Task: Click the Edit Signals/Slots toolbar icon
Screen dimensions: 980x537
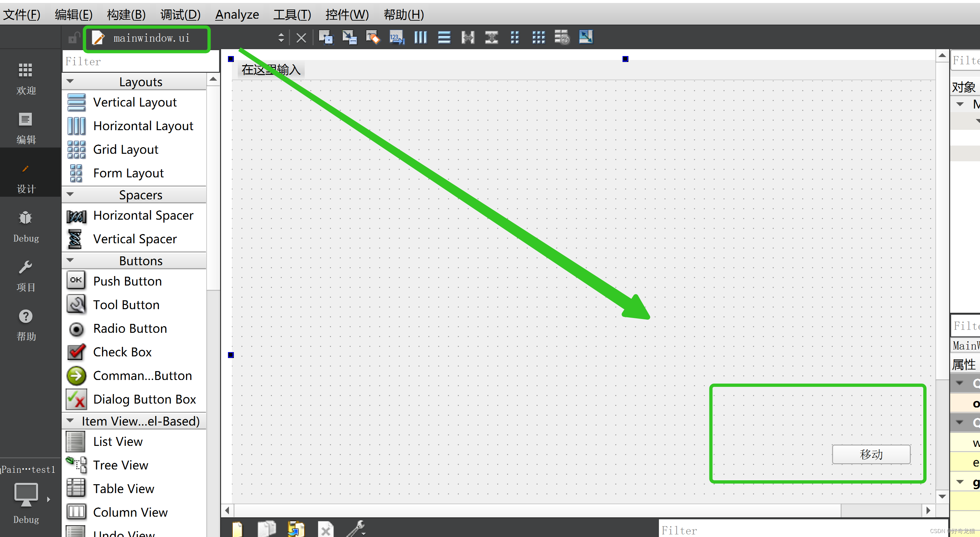Action: tap(349, 38)
